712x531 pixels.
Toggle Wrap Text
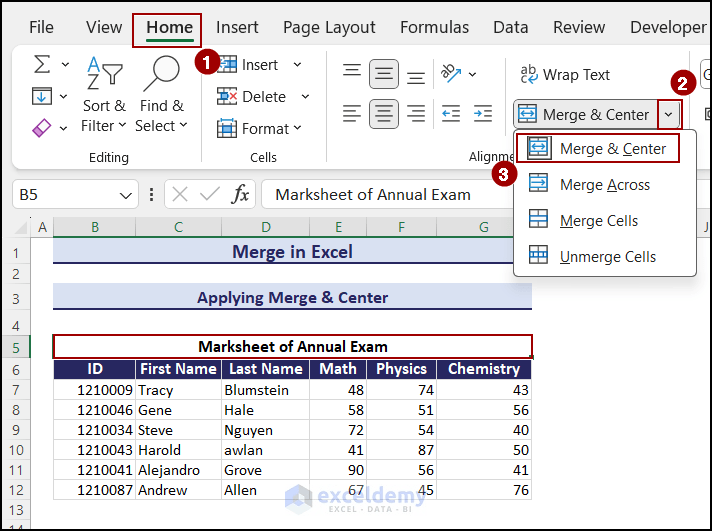pyautogui.click(x=565, y=74)
